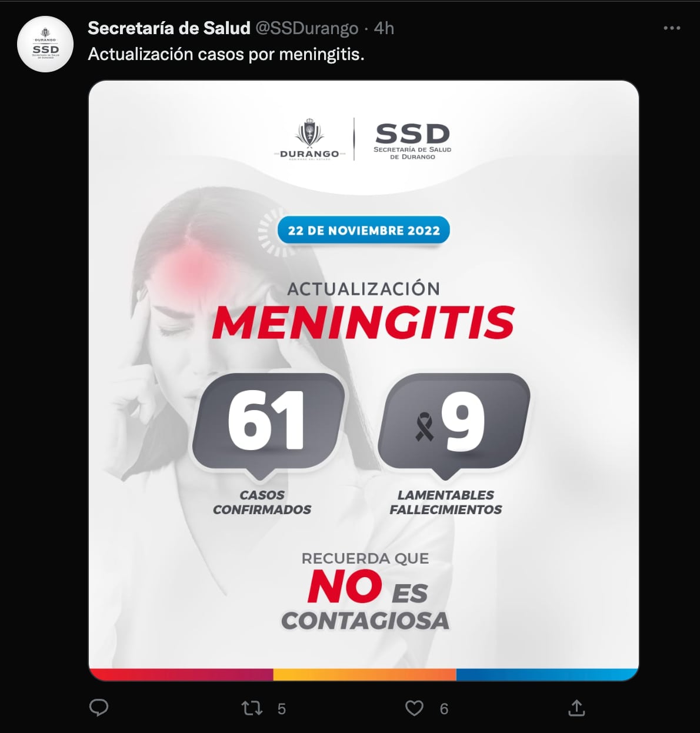
Task: Click the like count number 6
Action: tap(444, 708)
